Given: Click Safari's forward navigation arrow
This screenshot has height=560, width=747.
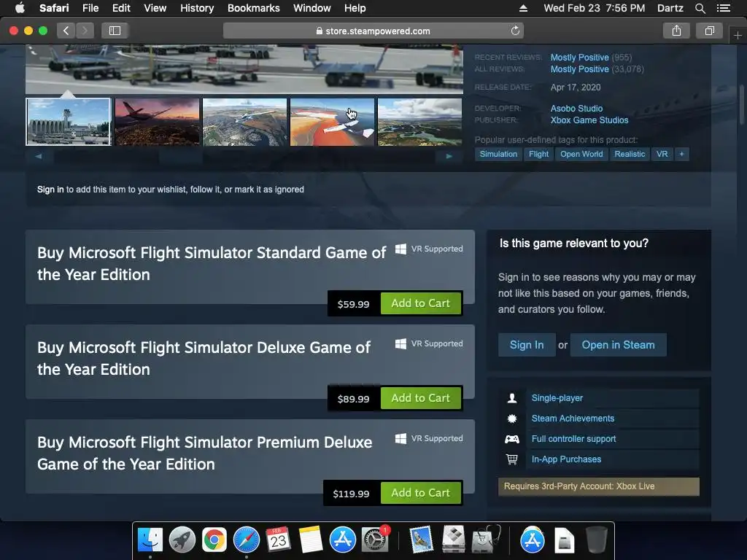Looking at the screenshot, I should tap(85, 31).
